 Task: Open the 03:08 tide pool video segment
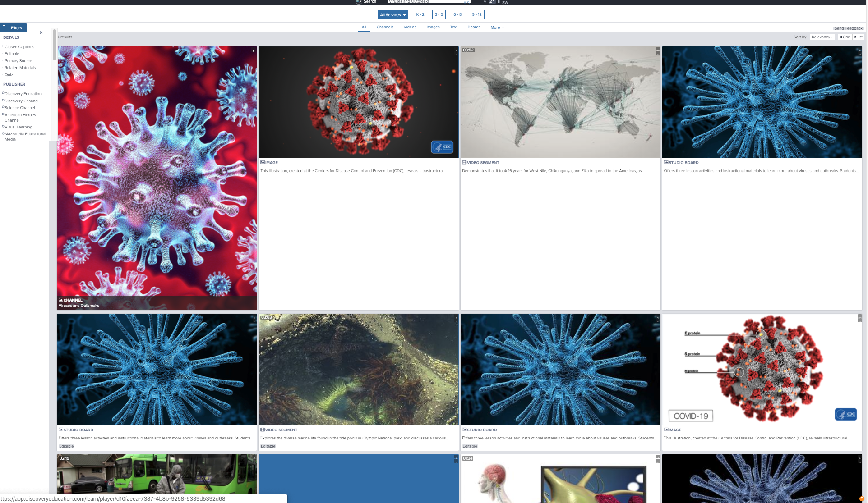coord(358,370)
